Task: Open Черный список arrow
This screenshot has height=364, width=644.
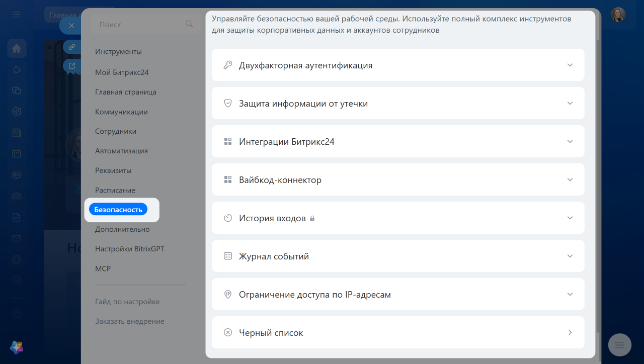Action: 570,332
